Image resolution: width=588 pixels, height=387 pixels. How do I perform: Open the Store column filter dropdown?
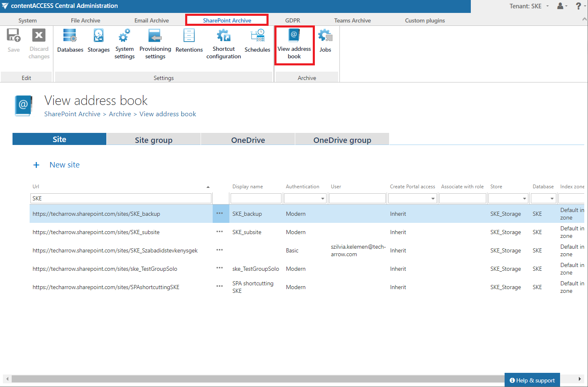point(525,199)
